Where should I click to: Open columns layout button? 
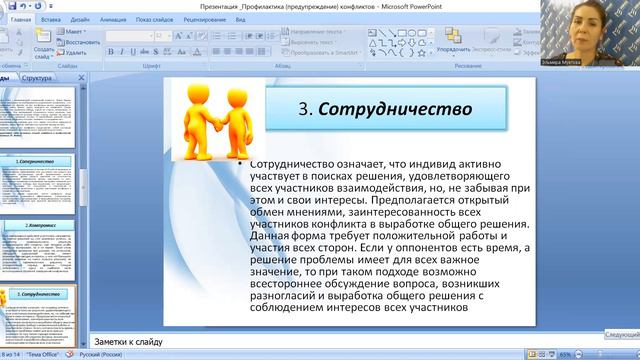tap(263, 51)
